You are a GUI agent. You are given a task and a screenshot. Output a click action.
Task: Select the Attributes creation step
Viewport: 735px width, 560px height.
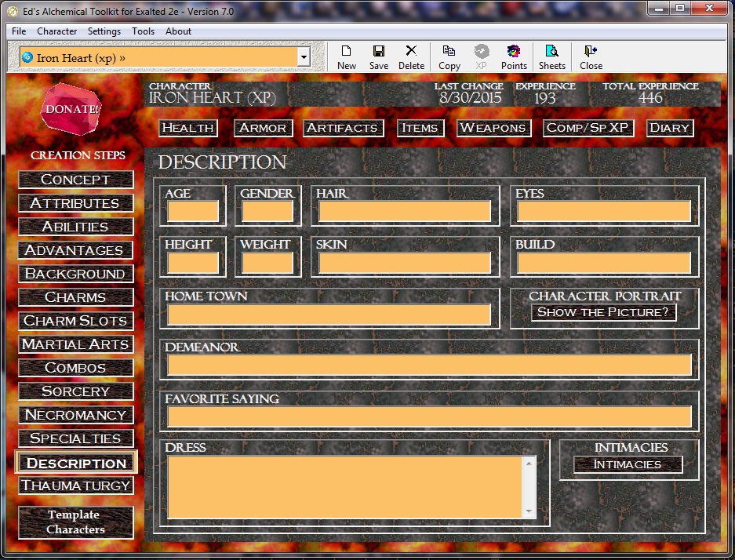[76, 203]
